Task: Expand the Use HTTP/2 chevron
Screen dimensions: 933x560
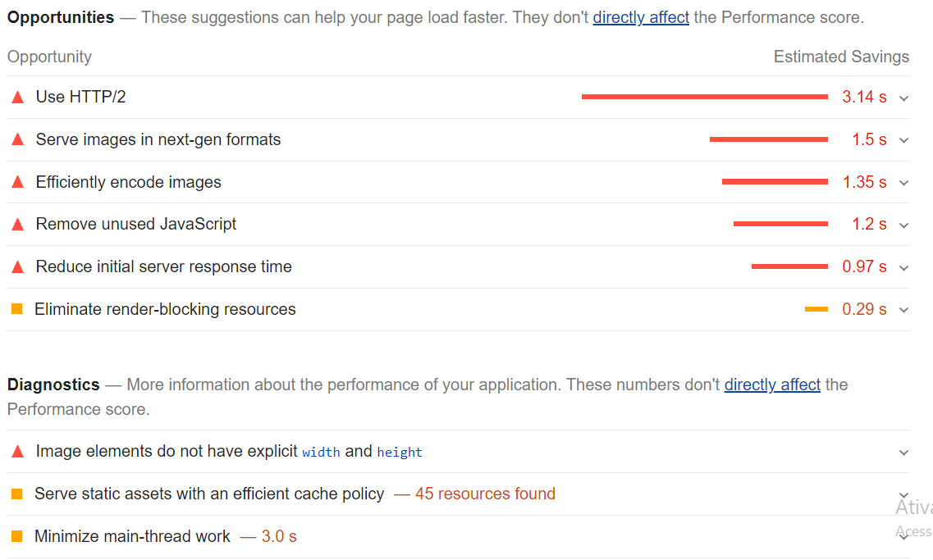Action: 903,98
